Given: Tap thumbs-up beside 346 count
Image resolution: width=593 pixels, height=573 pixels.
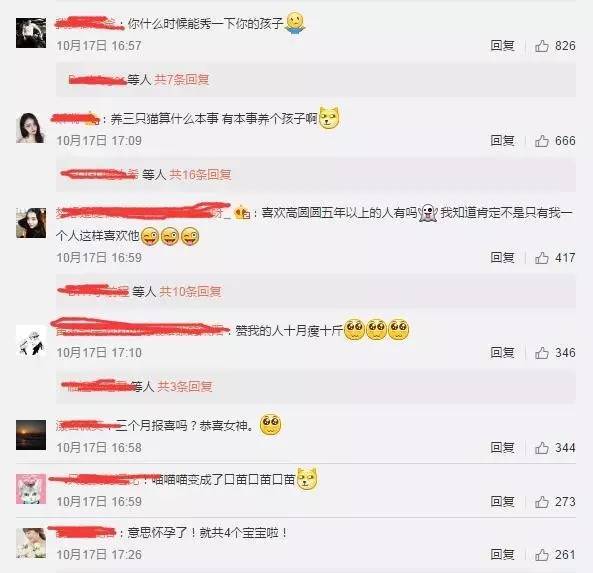Looking at the screenshot, I should (542, 353).
